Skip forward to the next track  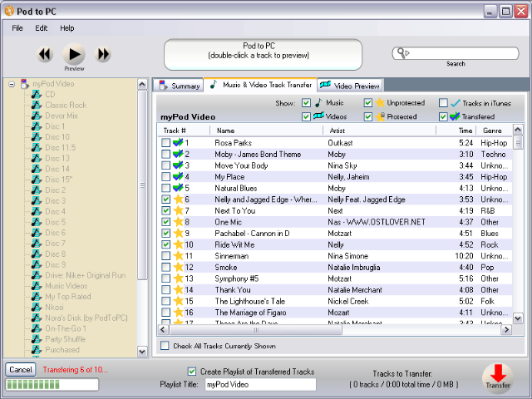tap(103, 54)
